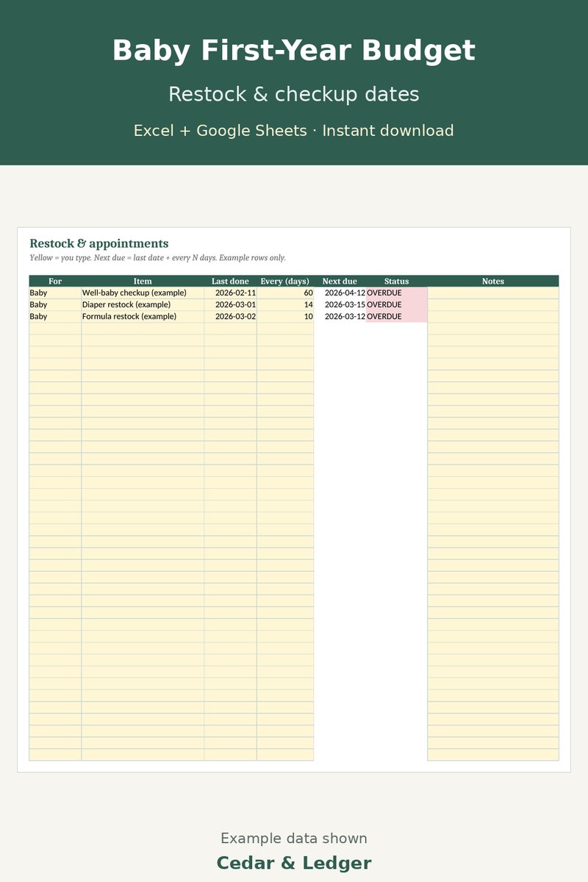
Task: Click next due date 2026-03-15
Action: (x=340, y=304)
